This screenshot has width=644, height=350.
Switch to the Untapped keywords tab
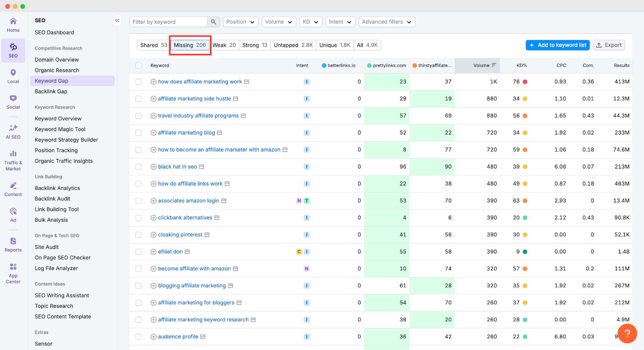(x=293, y=45)
